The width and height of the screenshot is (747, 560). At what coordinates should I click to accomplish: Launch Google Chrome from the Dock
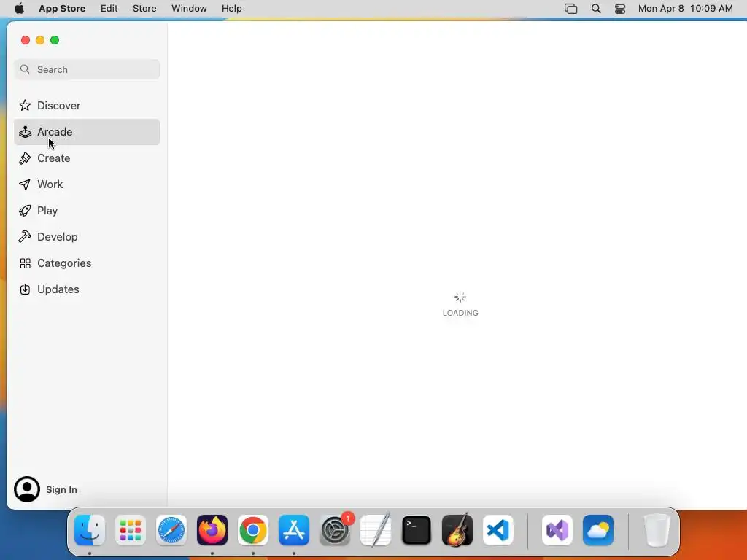coord(253,530)
